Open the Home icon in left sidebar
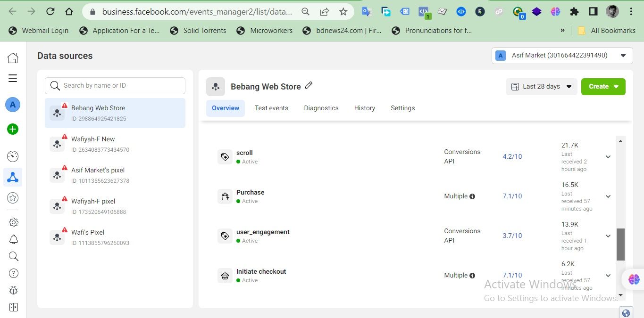 13,58
